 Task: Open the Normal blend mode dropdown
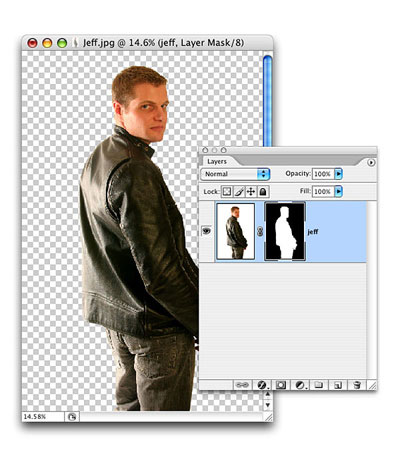point(235,174)
